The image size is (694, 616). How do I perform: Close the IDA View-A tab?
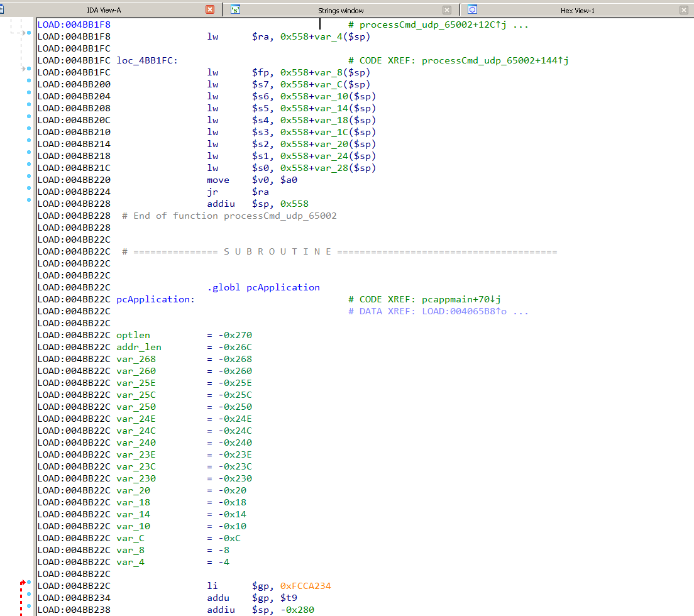210,9
